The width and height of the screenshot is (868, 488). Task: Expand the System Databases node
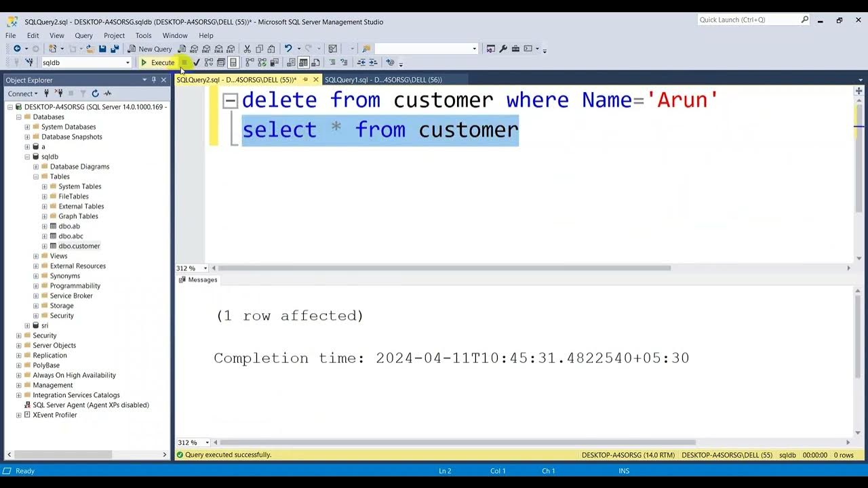click(27, 127)
